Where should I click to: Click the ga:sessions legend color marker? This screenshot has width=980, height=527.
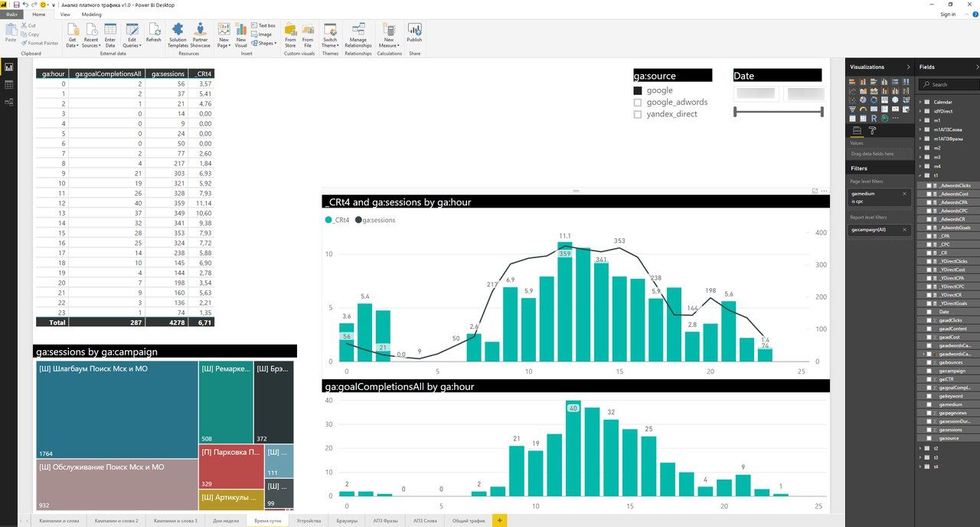coord(358,220)
